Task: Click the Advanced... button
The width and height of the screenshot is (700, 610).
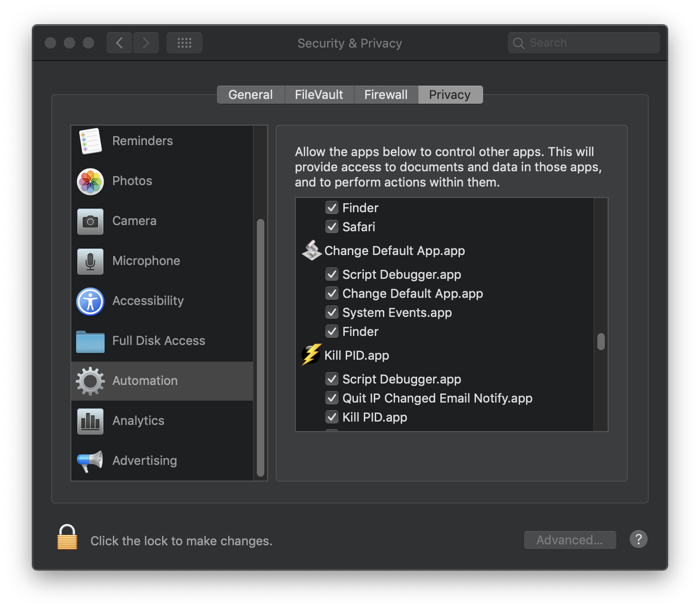Action: pyautogui.click(x=570, y=540)
